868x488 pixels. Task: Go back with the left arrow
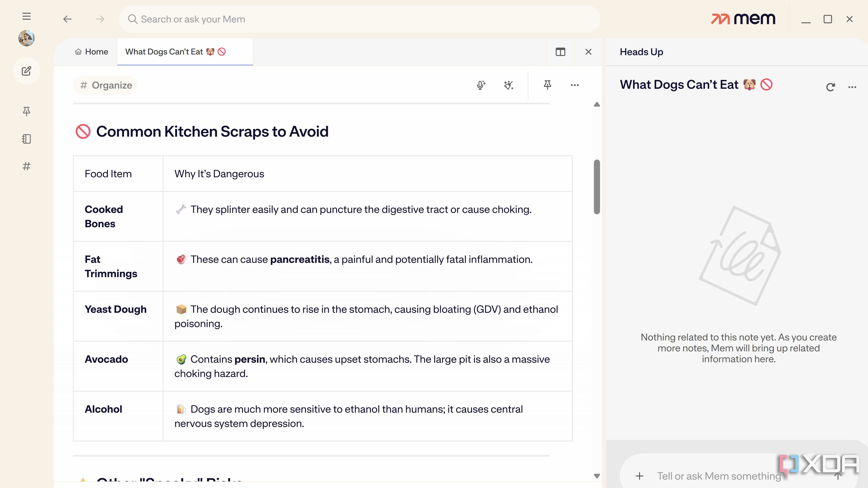pyautogui.click(x=67, y=19)
